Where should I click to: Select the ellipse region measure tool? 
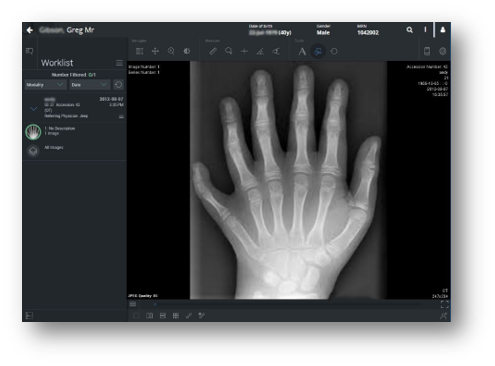click(229, 51)
